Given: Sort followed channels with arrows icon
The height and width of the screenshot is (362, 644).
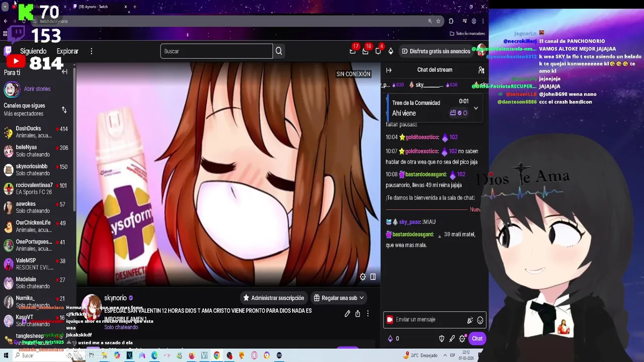Looking at the screenshot, I should point(64,110).
